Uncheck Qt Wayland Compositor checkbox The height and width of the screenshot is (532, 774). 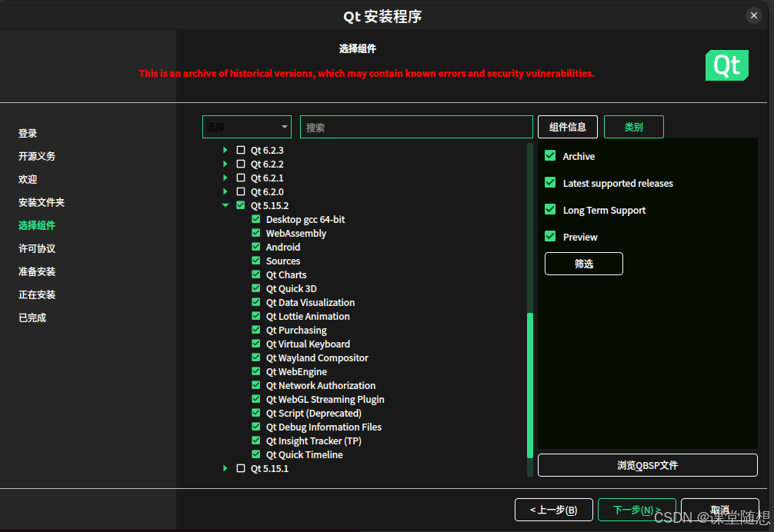tap(255, 357)
